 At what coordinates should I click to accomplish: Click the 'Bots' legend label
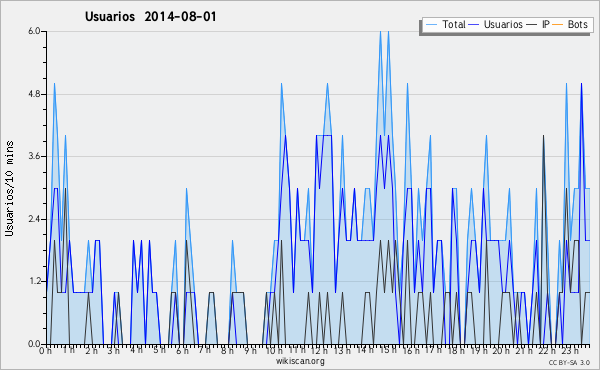577,24
